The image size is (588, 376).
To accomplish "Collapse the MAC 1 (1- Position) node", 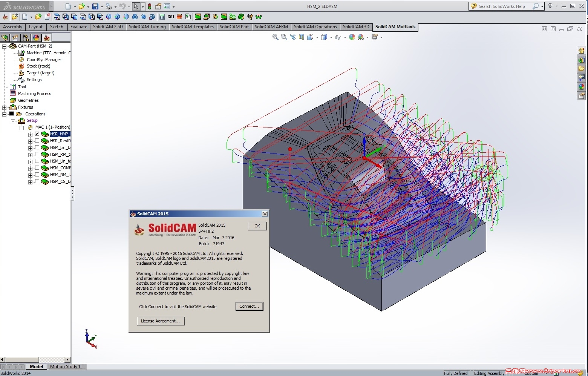I will (x=22, y=128).
